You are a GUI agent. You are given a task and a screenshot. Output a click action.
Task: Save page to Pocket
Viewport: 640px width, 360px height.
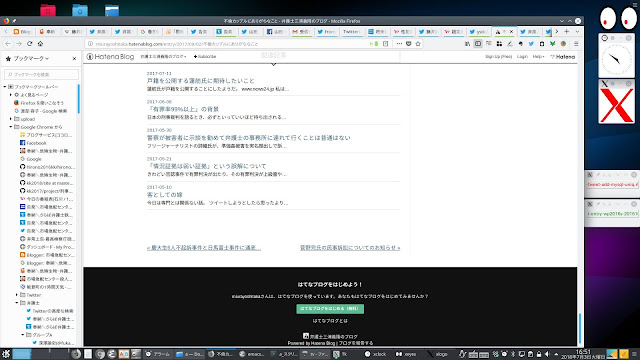[x=409, y=44]
